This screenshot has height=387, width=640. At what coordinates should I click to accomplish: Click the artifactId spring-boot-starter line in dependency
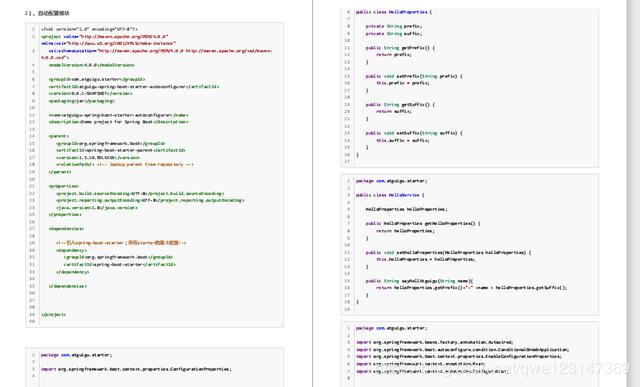(x=120, y=265)
